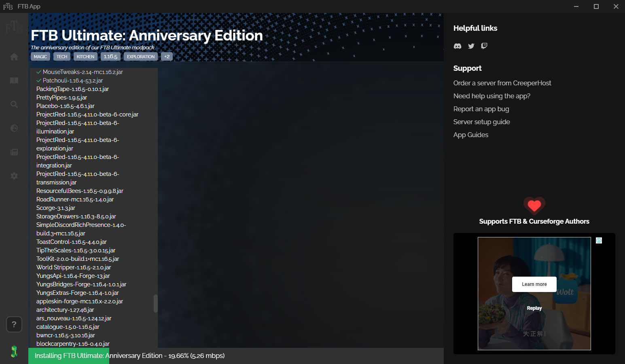Open the search magnifier in sidebar
This screenshot has height=364, width=625.
tap(14, 104)
